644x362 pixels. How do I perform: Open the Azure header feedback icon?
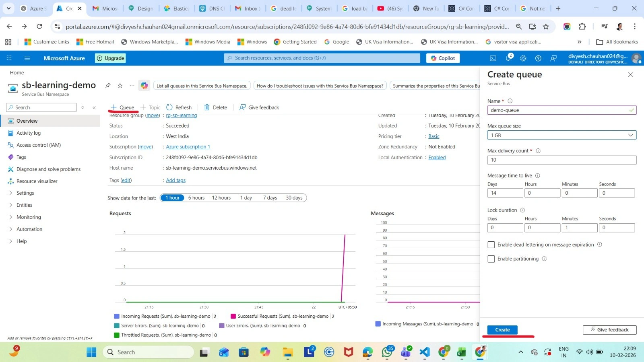pyautogui.click(x=553, y=58)
